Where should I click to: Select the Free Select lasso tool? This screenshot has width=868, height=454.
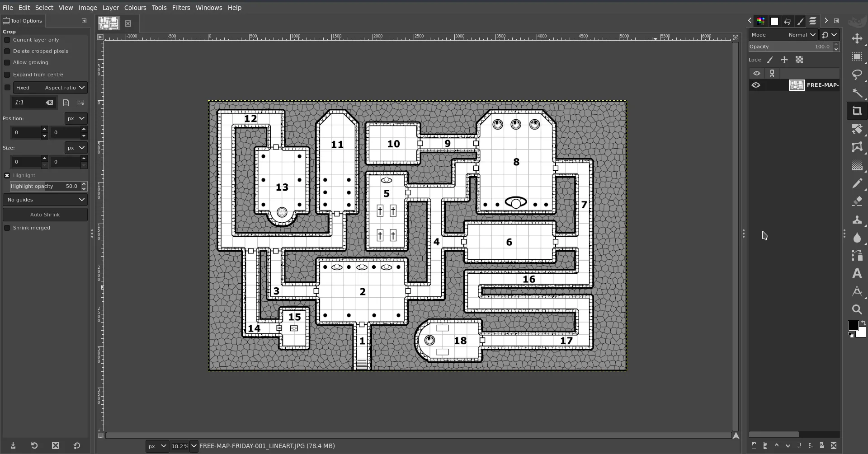pyautogui.click(x=857, y=75)
